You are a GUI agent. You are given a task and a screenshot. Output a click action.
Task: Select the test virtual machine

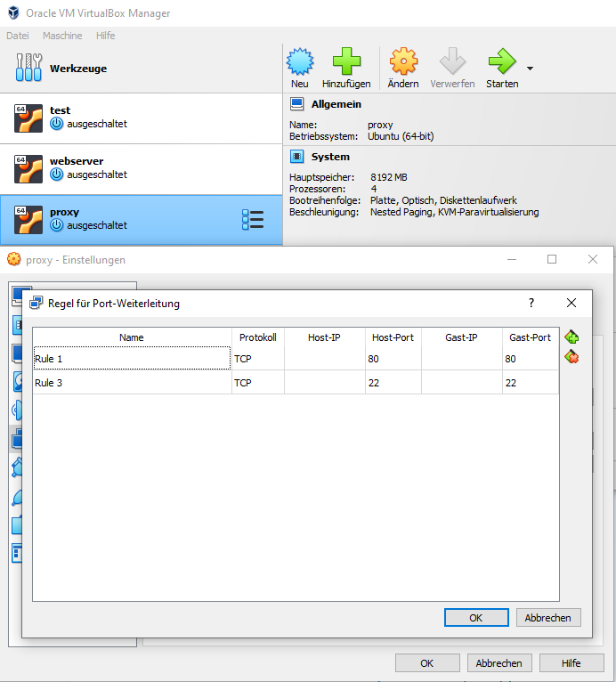point(142,118)
